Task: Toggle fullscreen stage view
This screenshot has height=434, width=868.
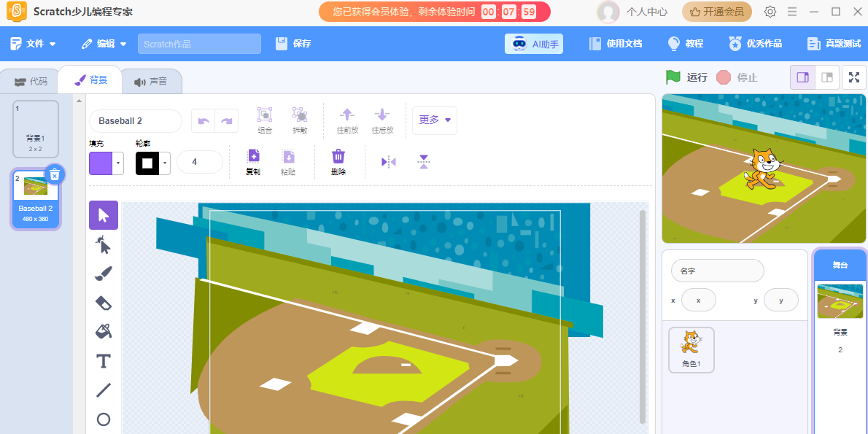Action: coord(853,77)
